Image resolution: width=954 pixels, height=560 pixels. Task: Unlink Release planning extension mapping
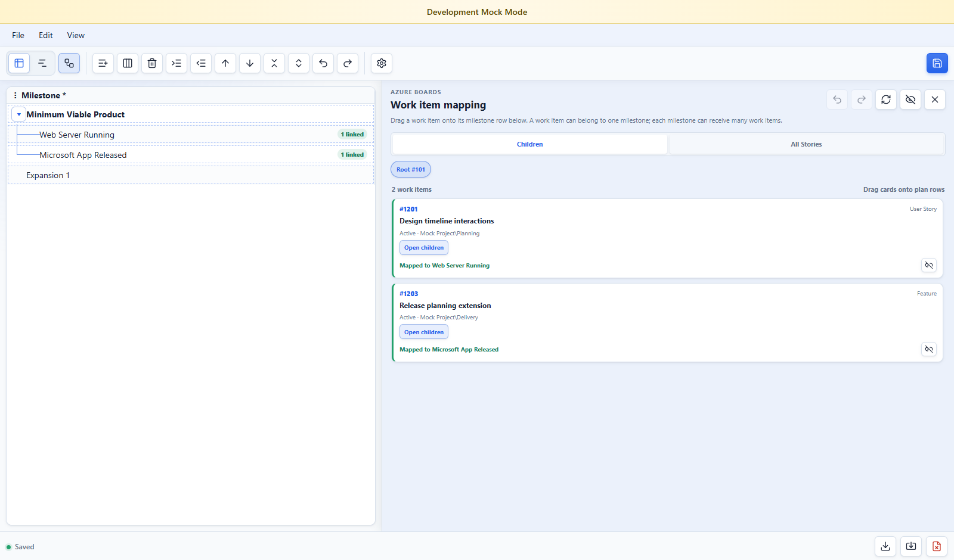[929, 349]
